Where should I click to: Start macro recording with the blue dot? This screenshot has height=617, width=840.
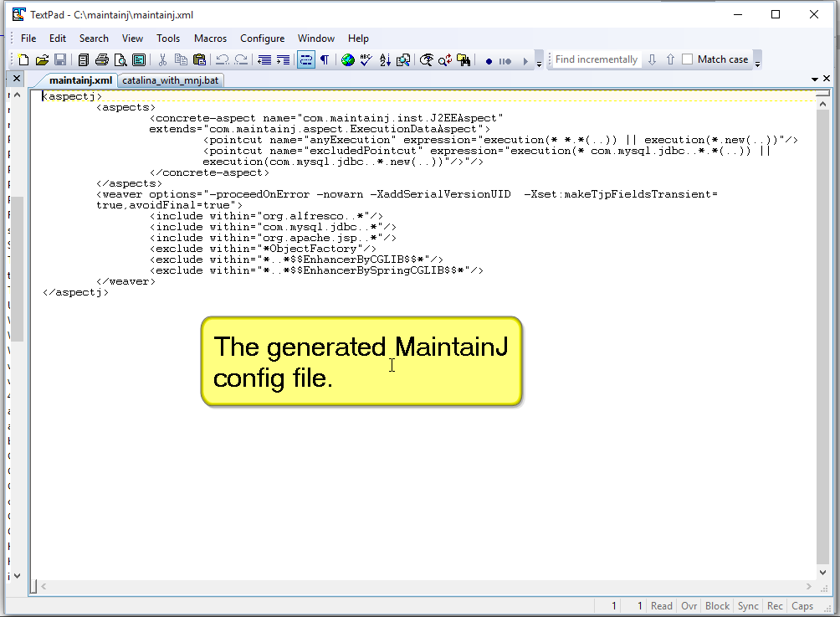click(x=489, y=61)
